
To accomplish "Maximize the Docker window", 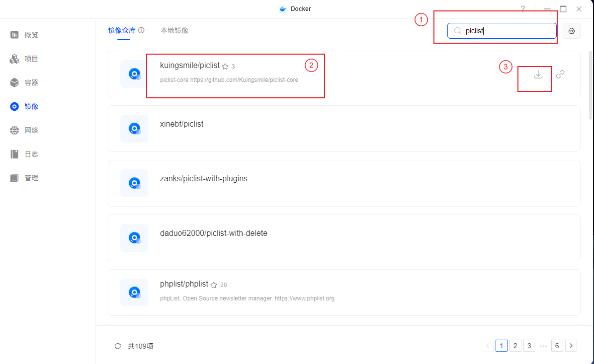I will point(563,9).
